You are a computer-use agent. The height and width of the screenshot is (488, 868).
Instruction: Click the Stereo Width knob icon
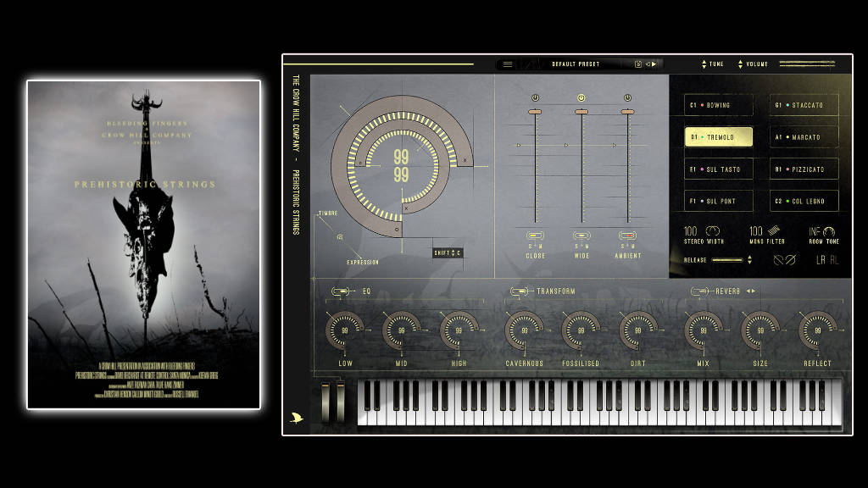(x=713, y=231)
